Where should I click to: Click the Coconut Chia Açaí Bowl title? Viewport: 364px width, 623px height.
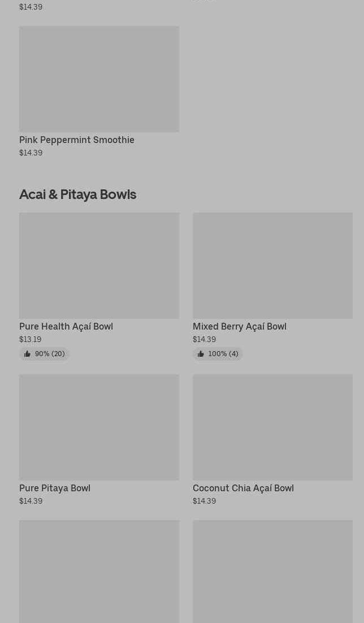(x=243, y=488)
